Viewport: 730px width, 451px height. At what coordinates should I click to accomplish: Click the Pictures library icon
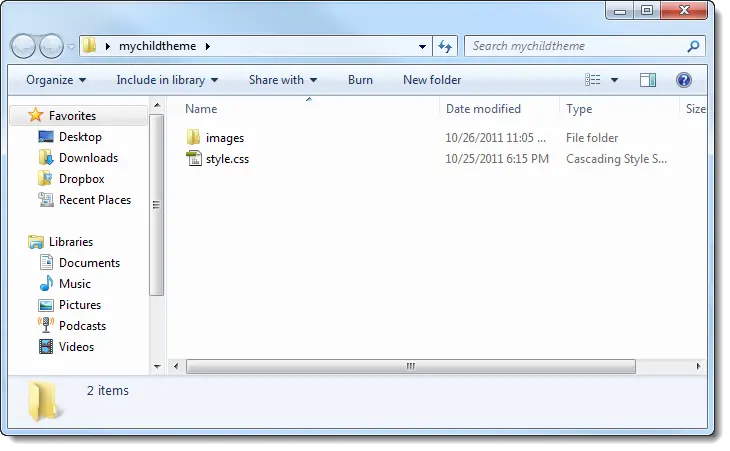click(x=46, y=305)
